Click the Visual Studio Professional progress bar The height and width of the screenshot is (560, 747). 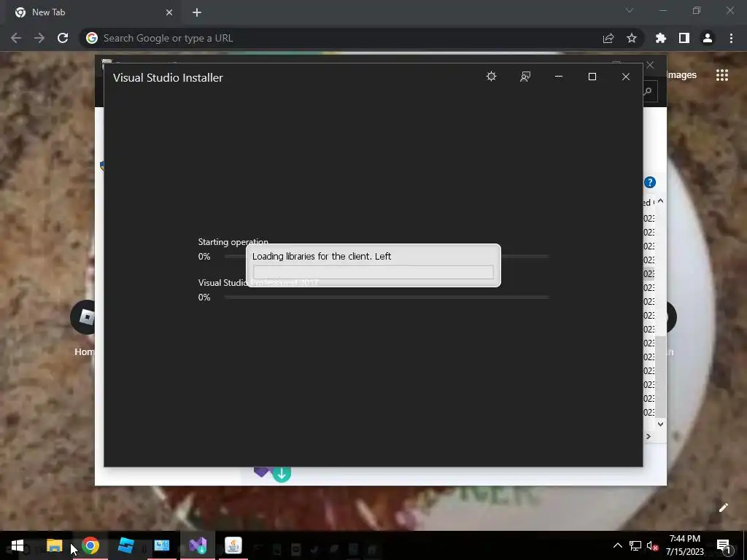[387, 297]
